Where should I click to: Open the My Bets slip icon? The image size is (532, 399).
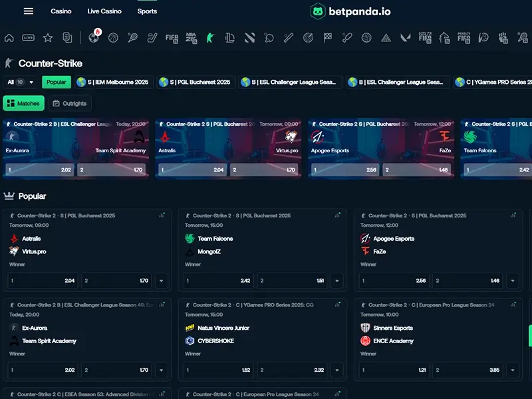[x=68, y=38]
